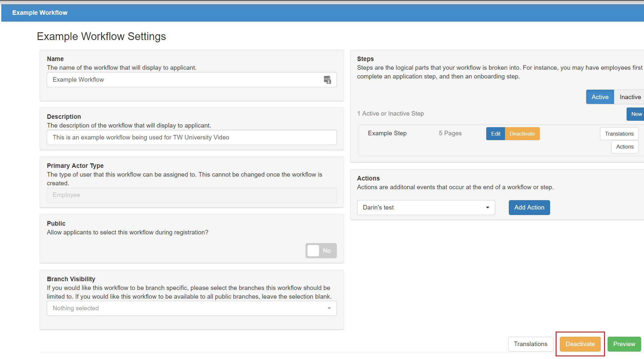The height and width of the screenshot is (359, 644).
Task: Open Translations for Example Step
Action: [x=619, y=134]
